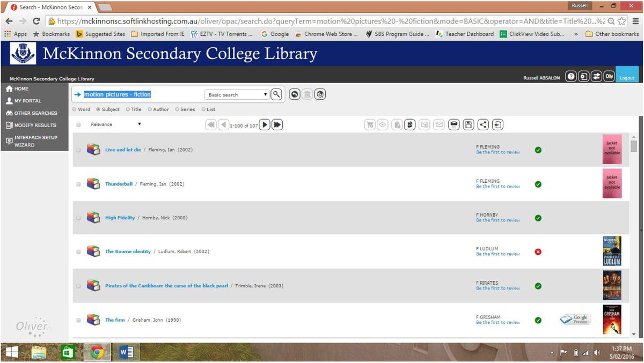This screenshot has width=644, height=363.
Task: Open the Relevance sort dropdown
Action: tap(115, 124)
